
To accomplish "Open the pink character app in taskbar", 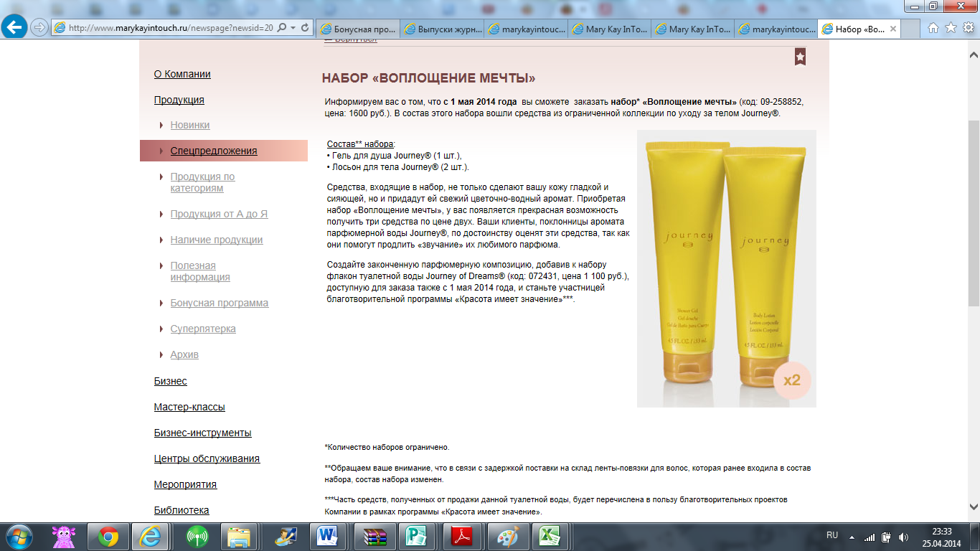I will tap(65, 537).
